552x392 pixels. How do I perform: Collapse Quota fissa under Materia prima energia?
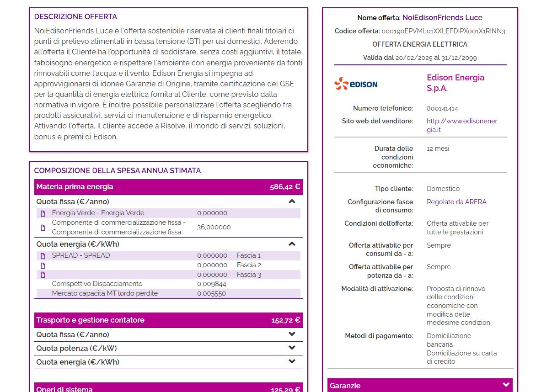pos(292,201)
